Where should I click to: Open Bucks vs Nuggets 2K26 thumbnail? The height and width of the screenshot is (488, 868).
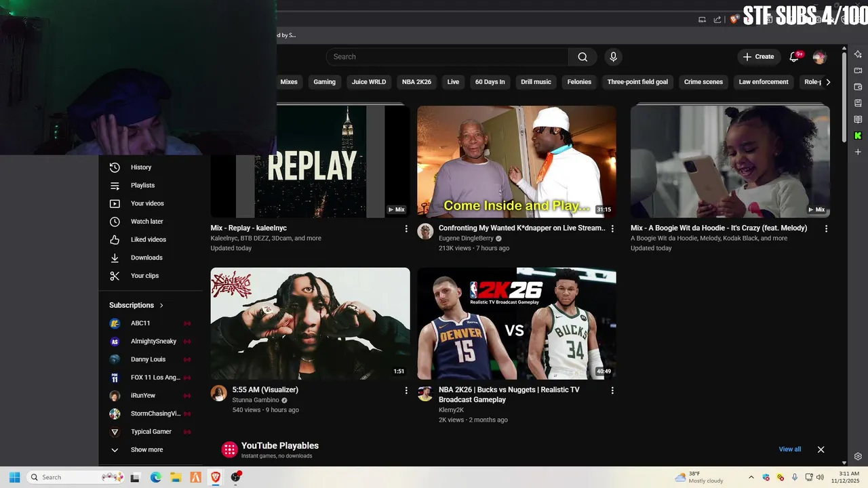coord(517,323)
